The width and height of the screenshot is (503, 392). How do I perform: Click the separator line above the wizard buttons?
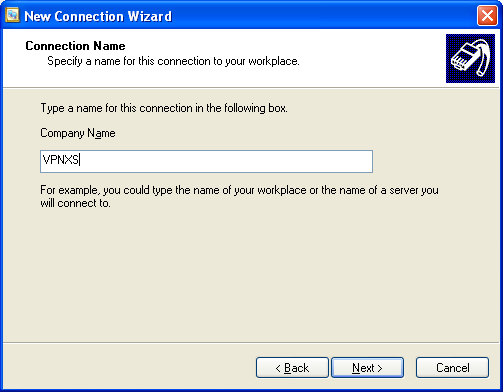pyautogui.click(x=251, y=342)
